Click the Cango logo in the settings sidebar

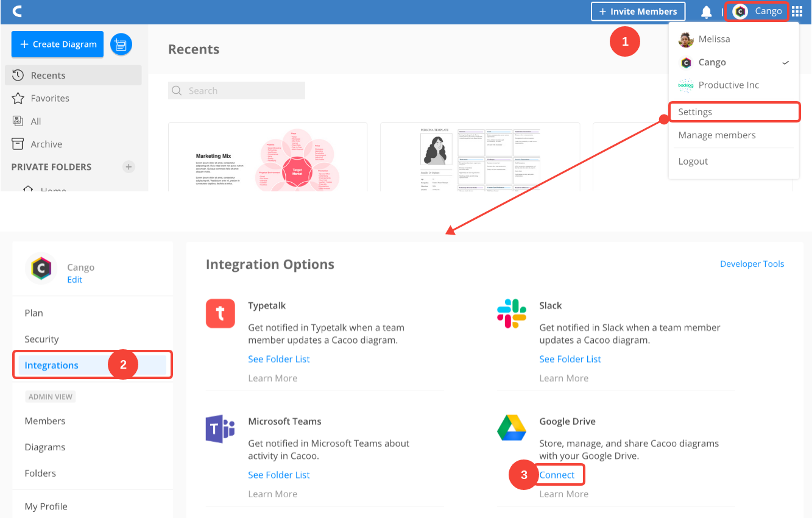(x=42, y=269)
